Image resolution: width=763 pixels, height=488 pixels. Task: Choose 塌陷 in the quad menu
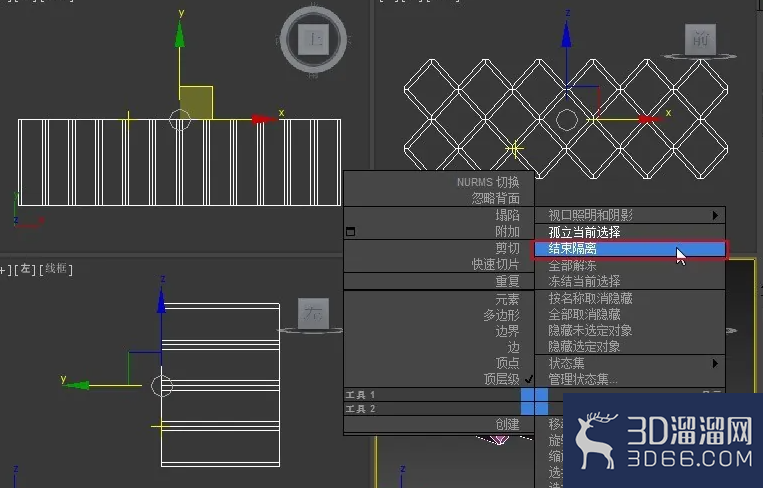pyautogui.click(x=507, y=215)
